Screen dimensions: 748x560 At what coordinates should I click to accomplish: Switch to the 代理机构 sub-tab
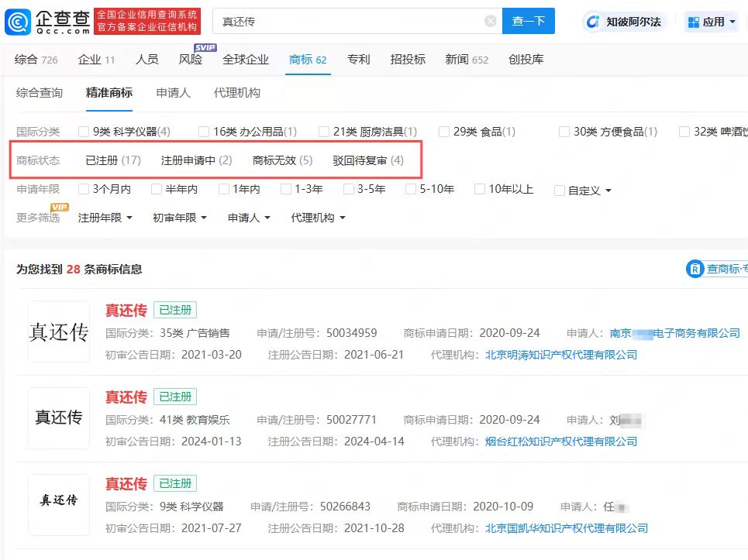237,92
